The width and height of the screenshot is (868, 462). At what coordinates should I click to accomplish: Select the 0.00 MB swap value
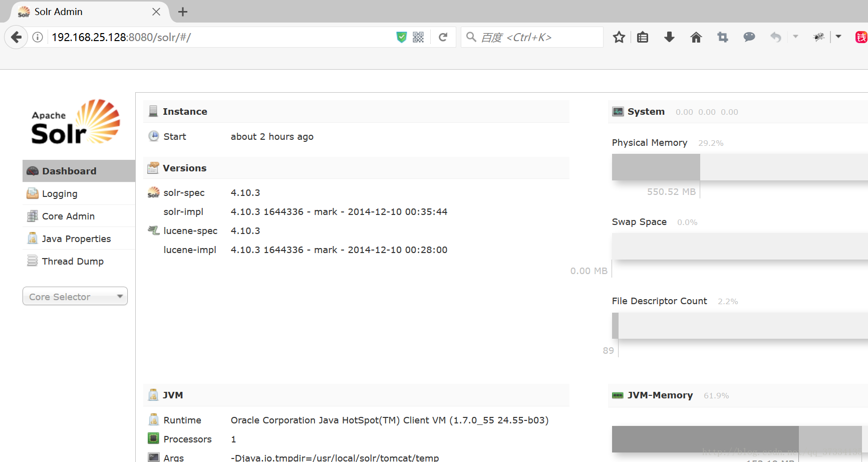(x=589, y=271)
